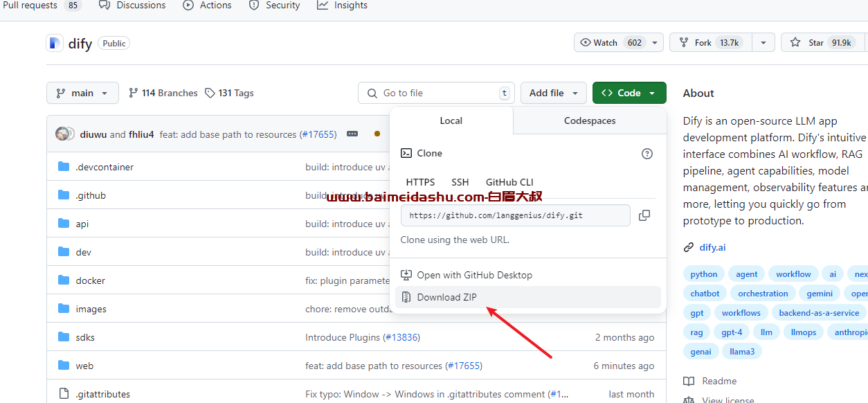This screenshot has width=868, height=403.
Task: Click the chatbot topic tag
Action: click(705, 294)
